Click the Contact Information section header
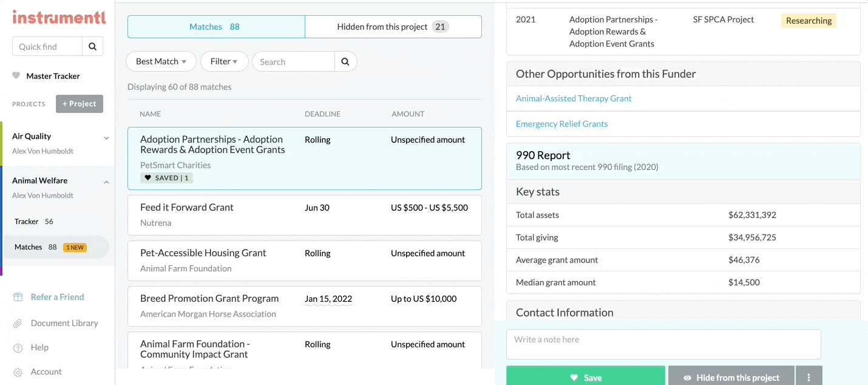The height and width of the screenshot is (385, 868). (x=683, y=312)
